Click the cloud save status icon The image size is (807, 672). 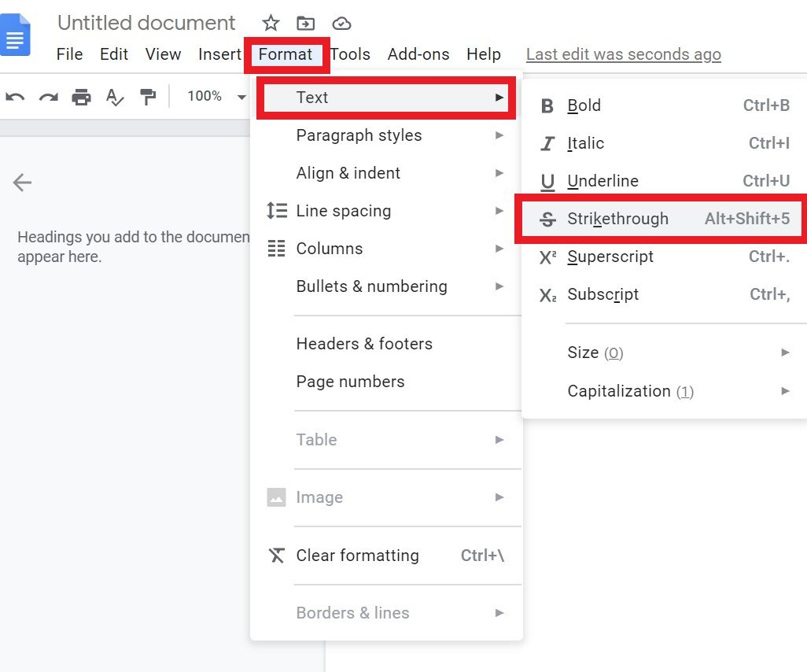click(x=341, y=23)
